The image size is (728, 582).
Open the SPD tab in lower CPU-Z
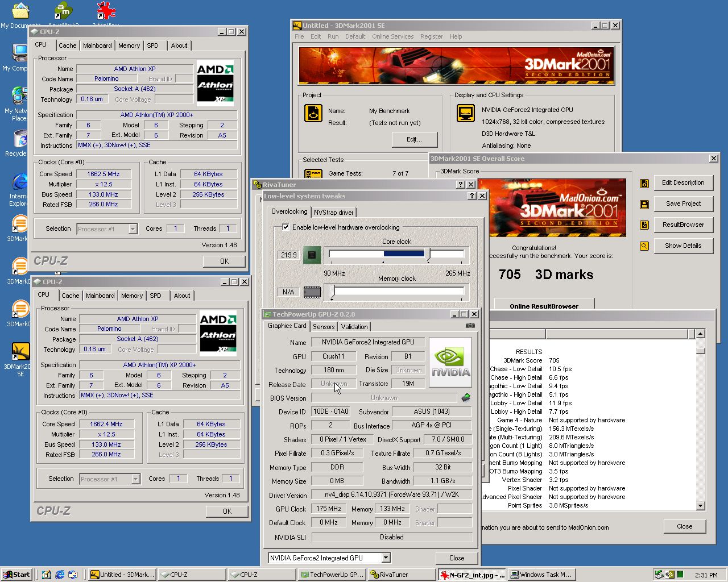coord(156,296)
